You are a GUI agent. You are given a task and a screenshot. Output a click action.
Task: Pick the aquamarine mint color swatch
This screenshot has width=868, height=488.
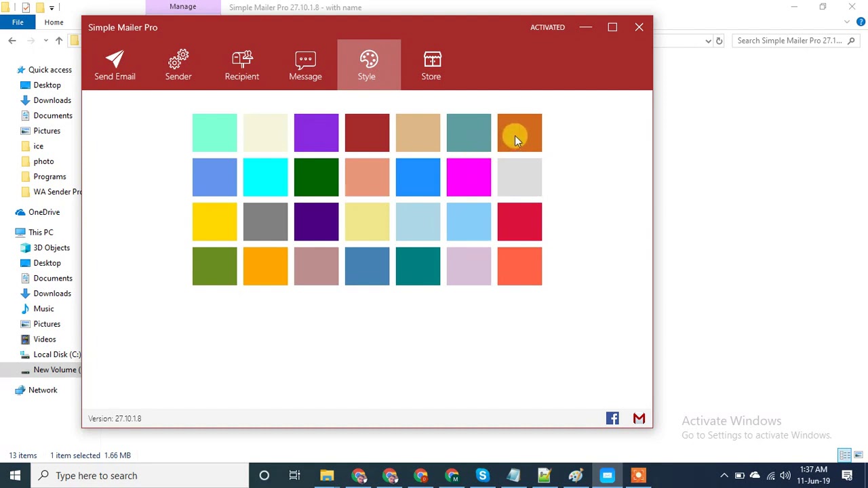pyautogui.click(x=214, y=133)
